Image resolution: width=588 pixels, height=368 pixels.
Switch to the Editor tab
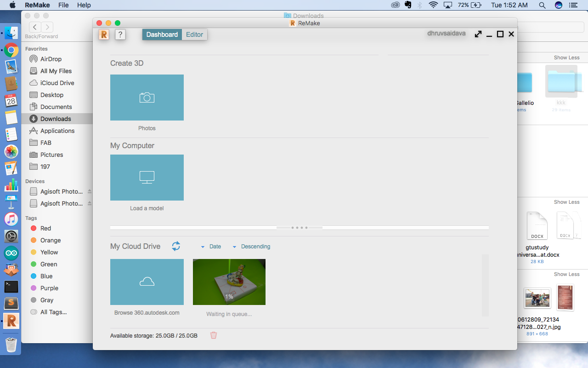point(195,34)
